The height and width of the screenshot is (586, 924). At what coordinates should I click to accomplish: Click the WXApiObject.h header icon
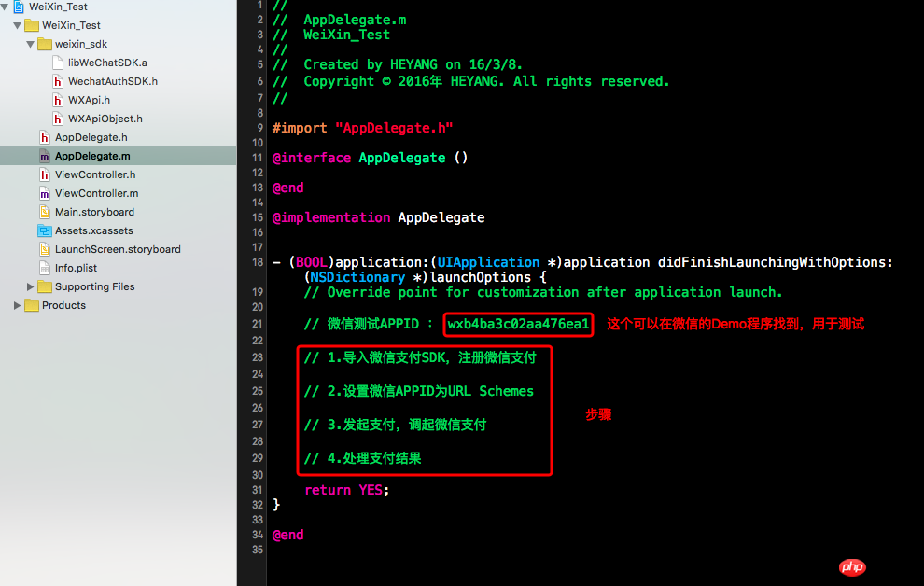[x=58, y=119]
